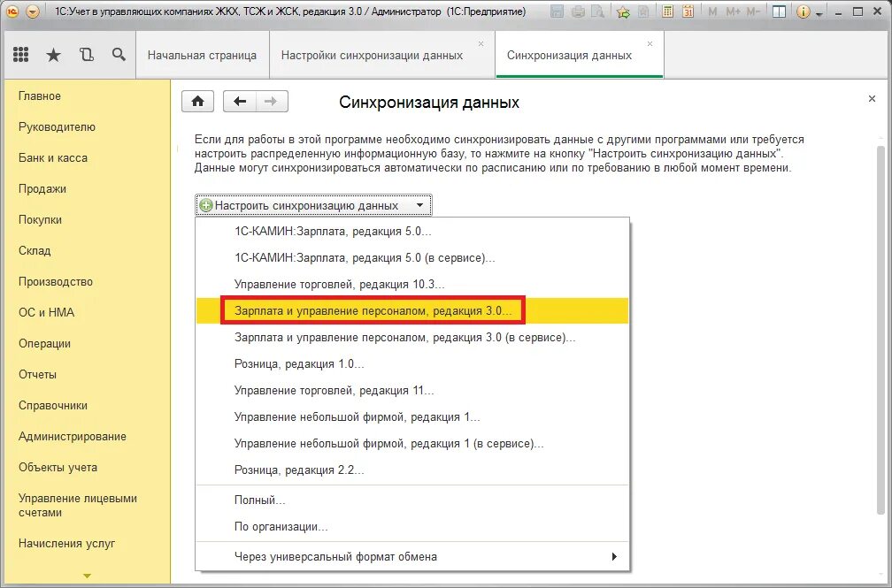
Task: Click the printer icon in title bar
Action: (578, 11)
